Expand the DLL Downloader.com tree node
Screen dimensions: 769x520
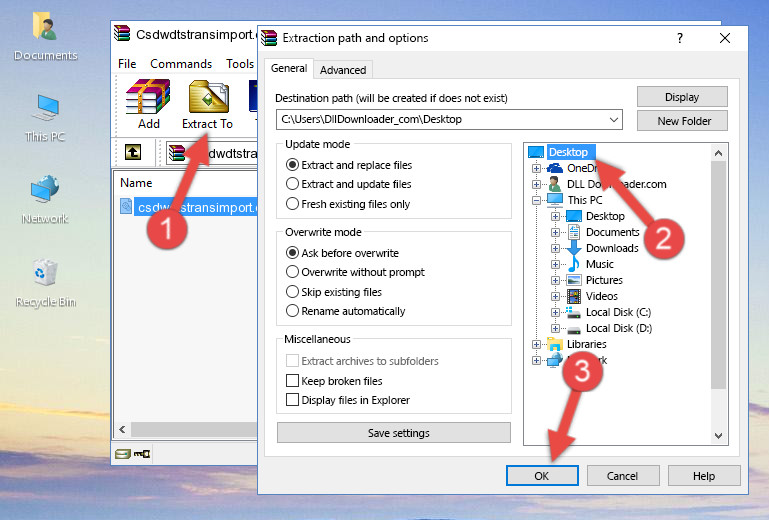(x=536, y=184)
